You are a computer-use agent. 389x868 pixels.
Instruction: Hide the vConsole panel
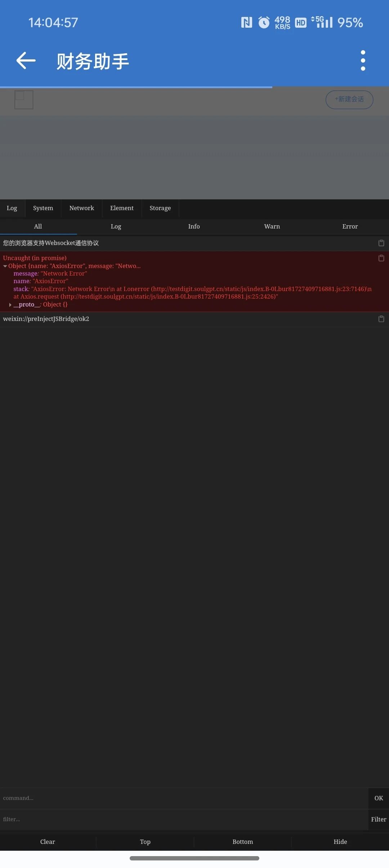pos(340,842)
